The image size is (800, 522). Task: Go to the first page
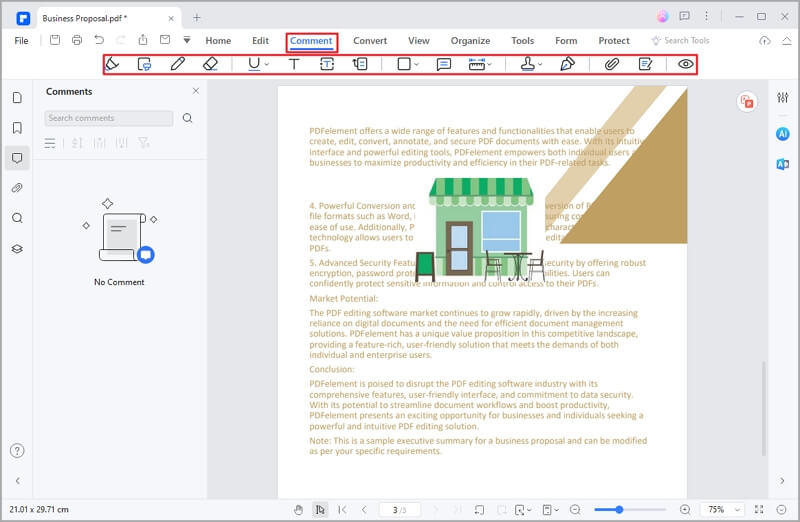click(x=342, y=509)
